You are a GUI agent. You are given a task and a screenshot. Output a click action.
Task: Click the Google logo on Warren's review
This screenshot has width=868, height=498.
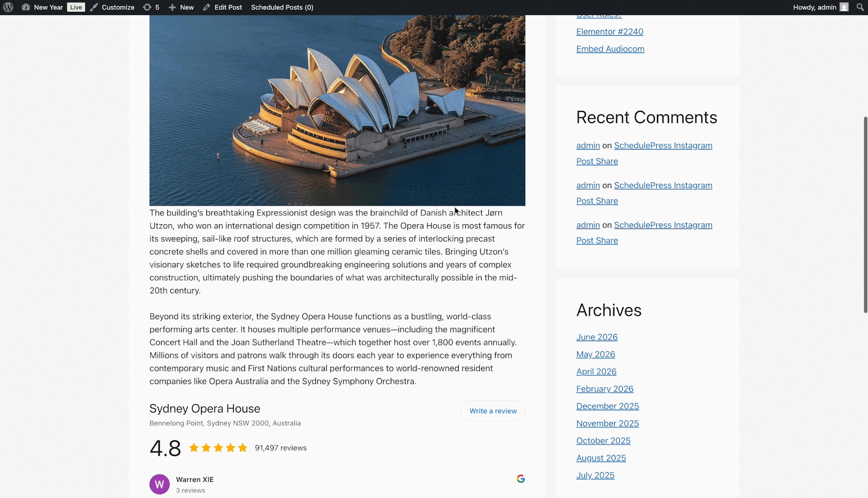(x=521, y=479)
